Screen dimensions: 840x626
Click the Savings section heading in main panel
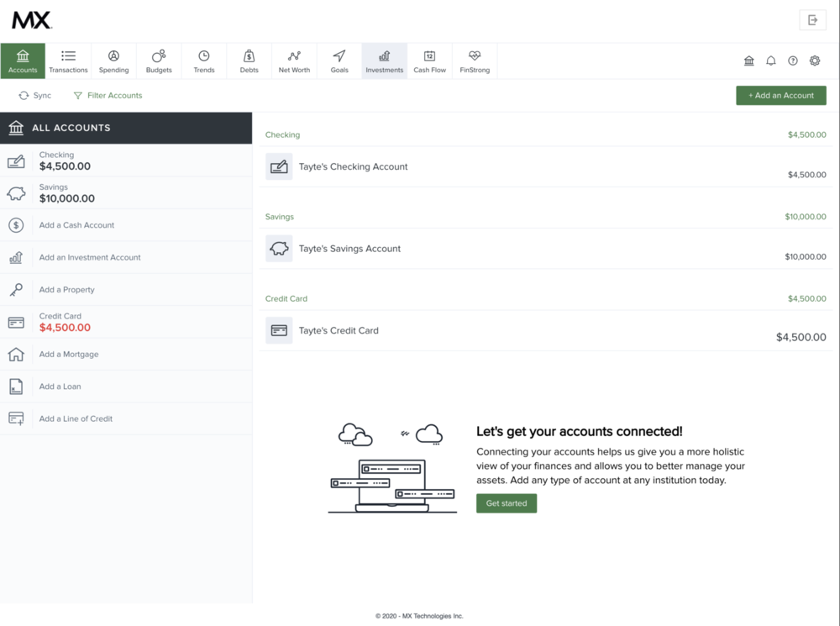coord(280,217)
